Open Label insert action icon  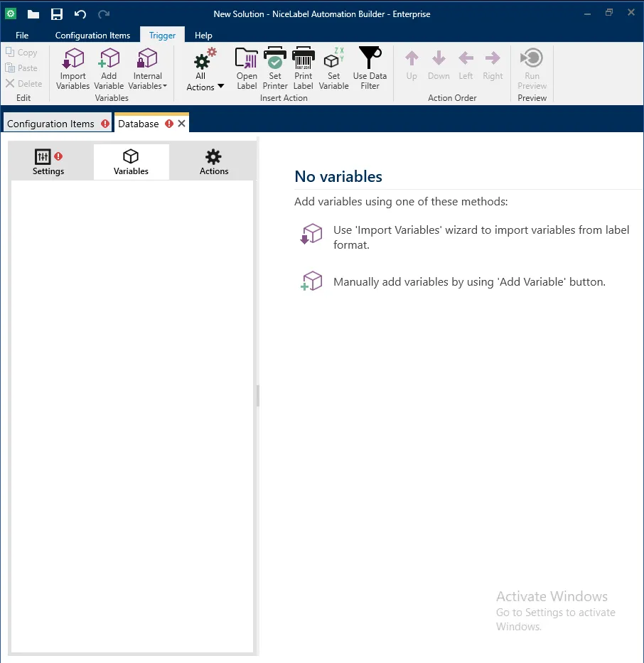click(x=246, y=68)
